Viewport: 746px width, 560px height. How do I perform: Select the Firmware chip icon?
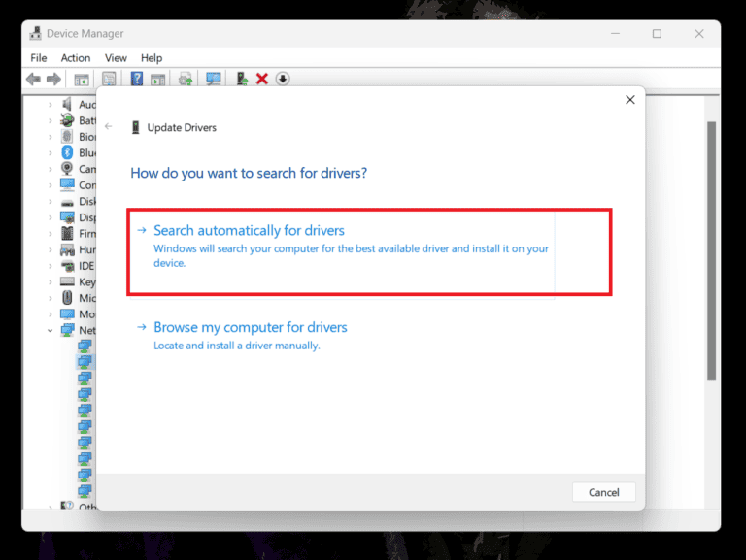point(67,233)
